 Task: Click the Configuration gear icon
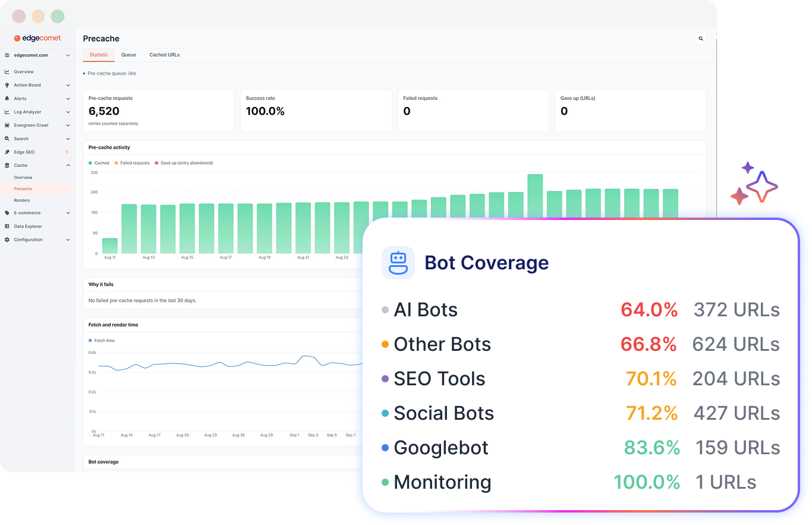pos(7,240)
